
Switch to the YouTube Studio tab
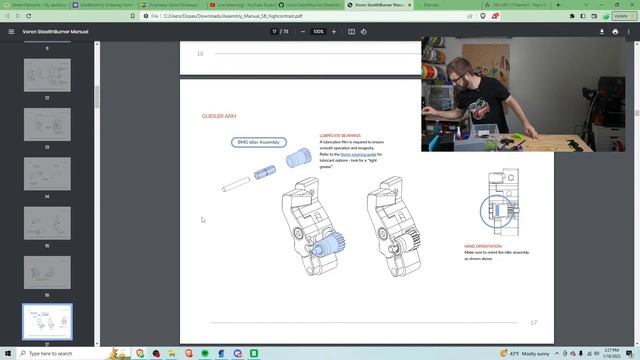click(x=241, y=5)
